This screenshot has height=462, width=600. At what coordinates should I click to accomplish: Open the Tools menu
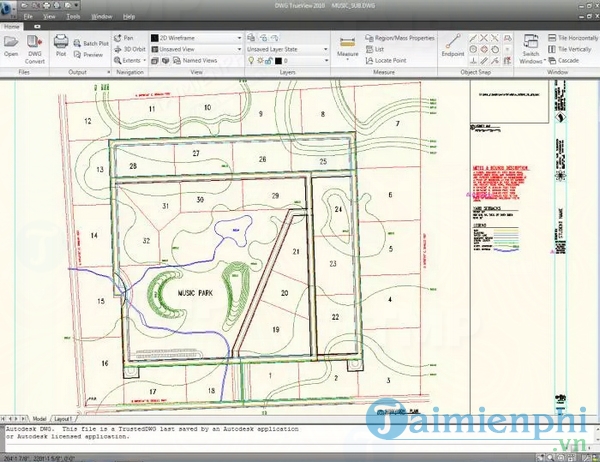coord(73,16)
